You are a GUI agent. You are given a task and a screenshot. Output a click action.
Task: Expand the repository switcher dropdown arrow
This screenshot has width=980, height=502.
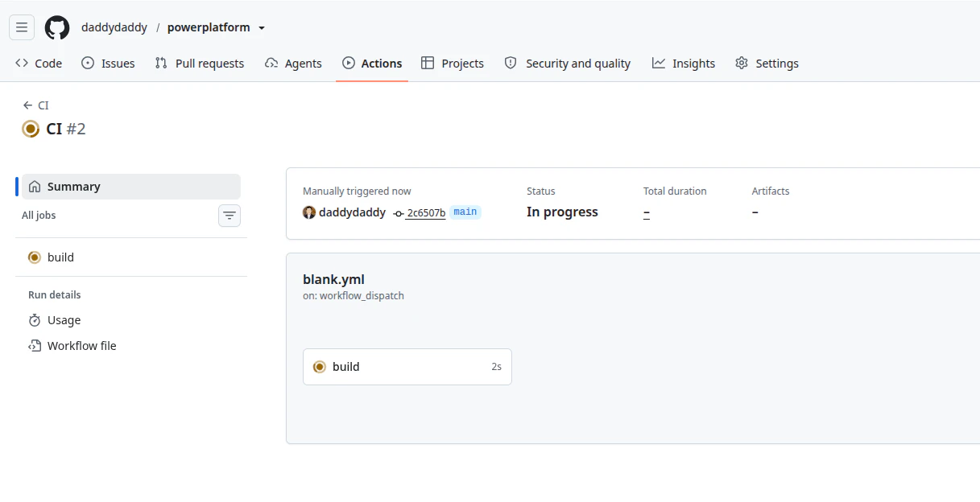261,28
